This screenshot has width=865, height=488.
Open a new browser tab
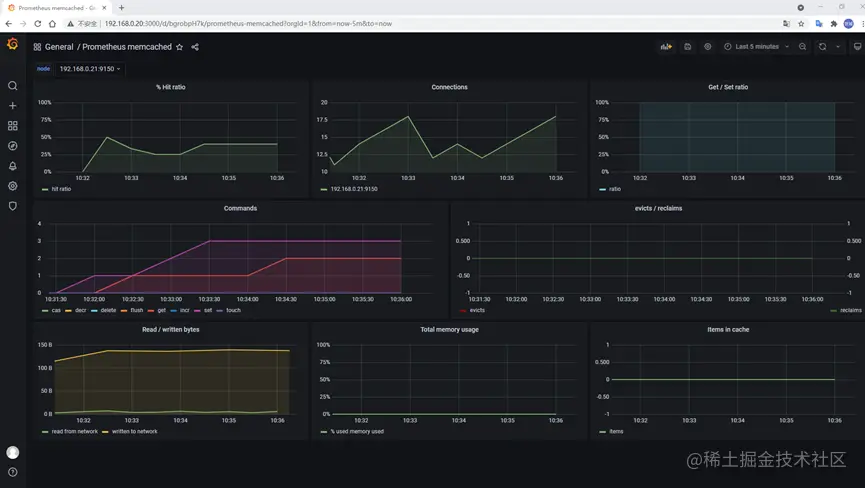tap(121, 8)
